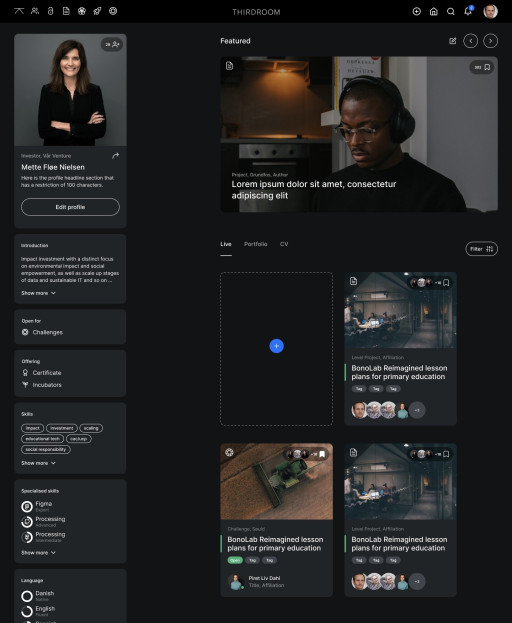Screen dimensions: 512x623
Task: Click the dashed add-new placeholder card
Action: (x=276, y=349)
